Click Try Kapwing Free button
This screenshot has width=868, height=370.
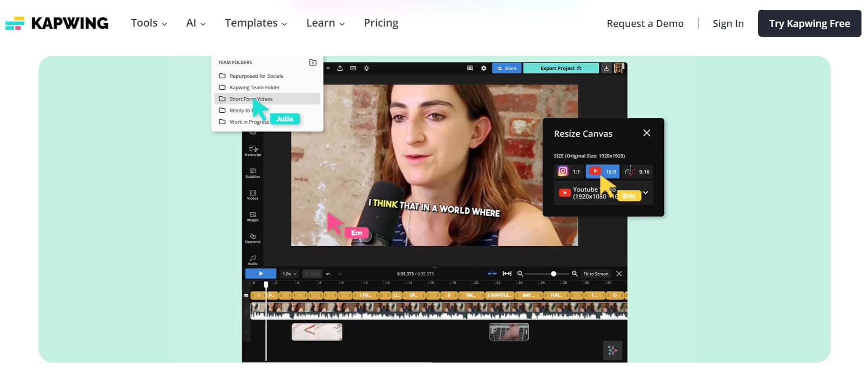pyautogui.click(x=809, y=23)
